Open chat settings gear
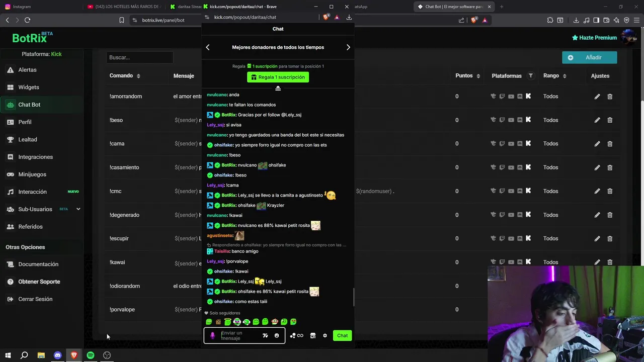644x362 pixels. pos(325,335)
